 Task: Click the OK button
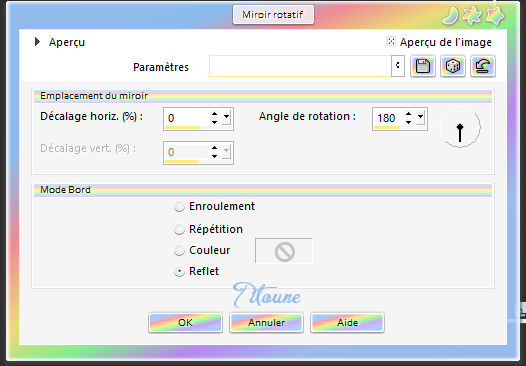coord(185,322)
